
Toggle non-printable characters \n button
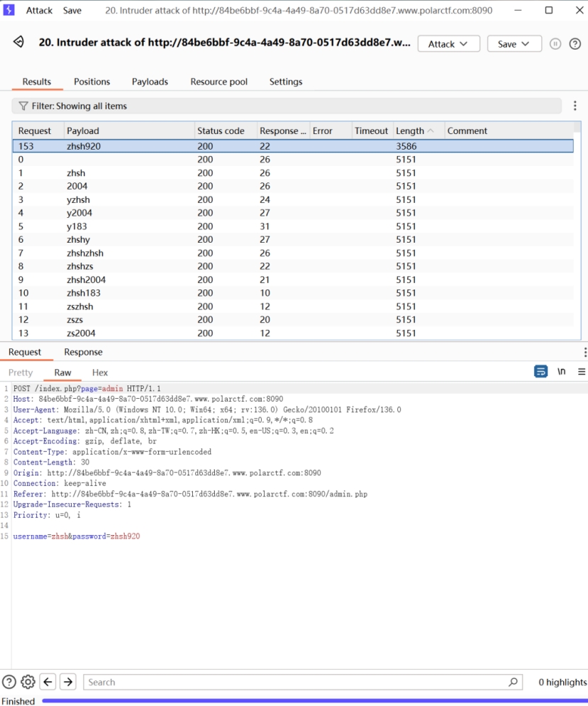pyautogui.click(x=562, y=372)
